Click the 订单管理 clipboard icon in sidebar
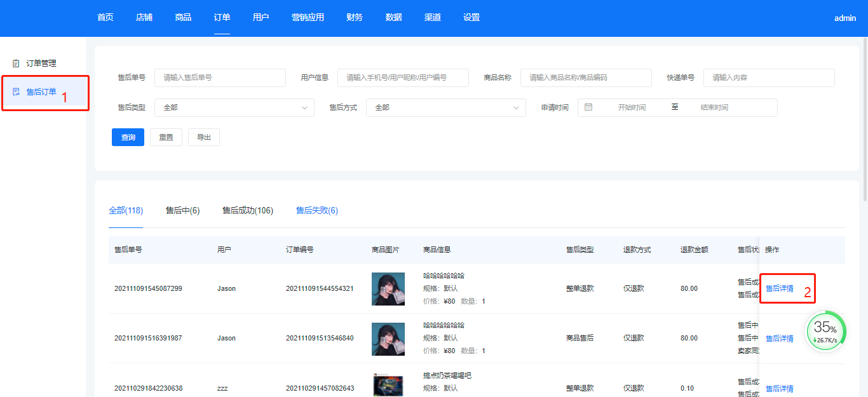868x397 pixels. pos(17,64)
